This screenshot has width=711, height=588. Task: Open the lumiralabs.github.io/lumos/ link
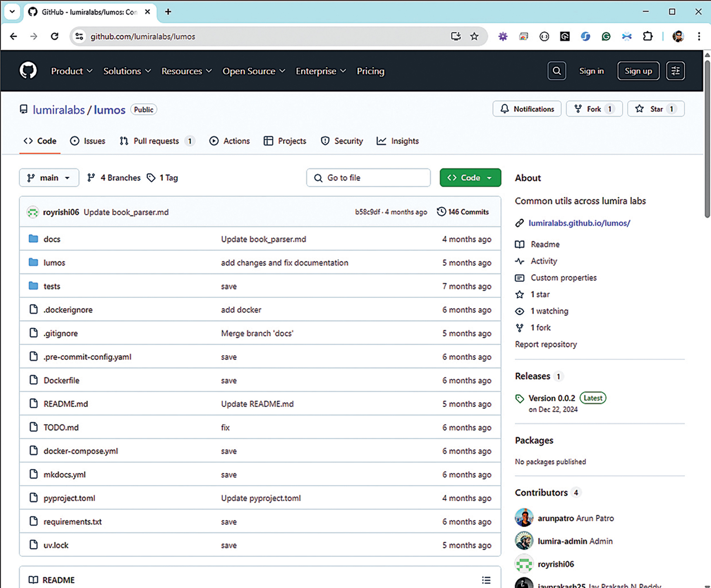coord(579,223)
